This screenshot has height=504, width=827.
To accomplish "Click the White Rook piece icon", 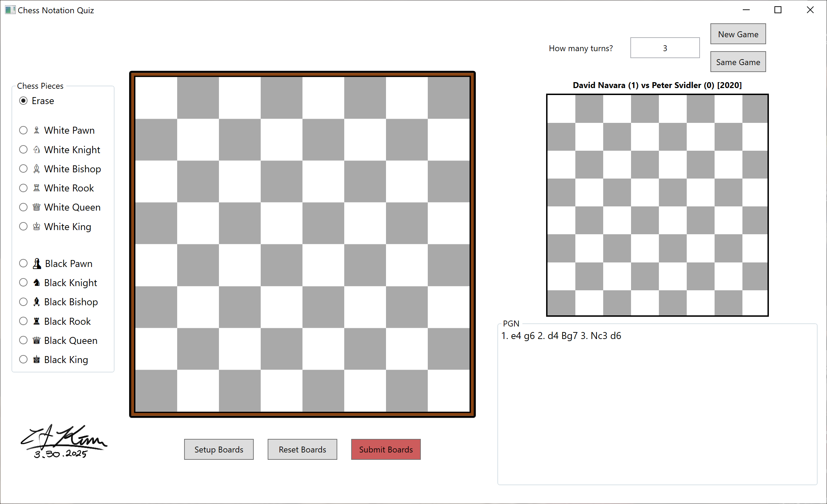I will pos(37,188).
